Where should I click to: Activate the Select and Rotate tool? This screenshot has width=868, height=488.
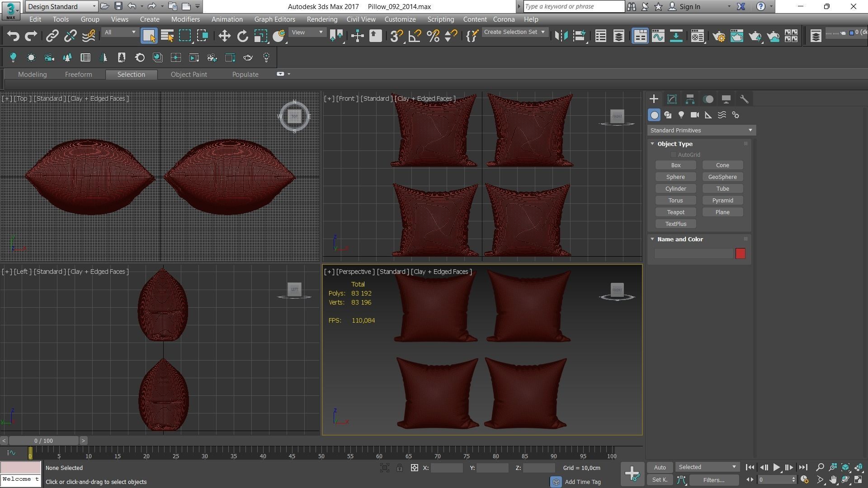click(242, 36)
